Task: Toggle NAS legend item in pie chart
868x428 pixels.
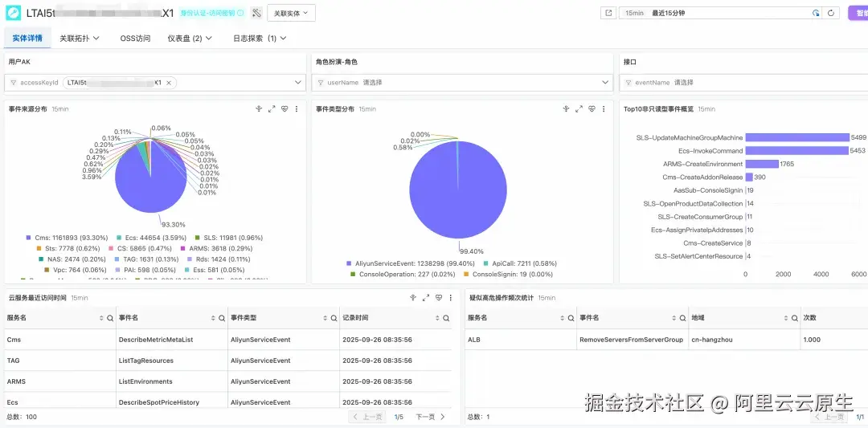Action: pyautogui.click(x=71, y=259)
